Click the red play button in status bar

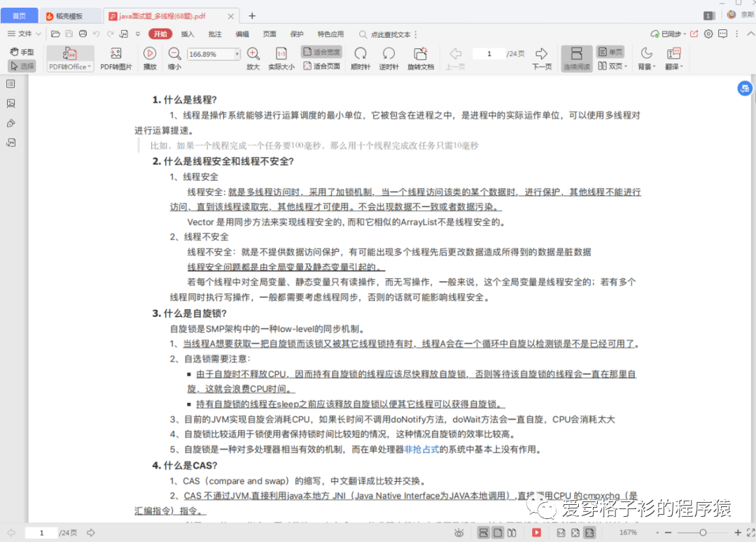pos(536,533)
